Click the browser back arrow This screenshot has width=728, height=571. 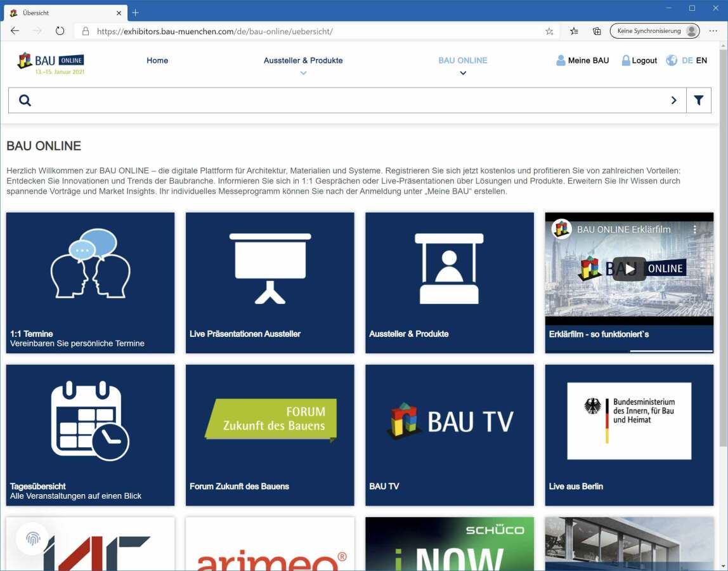pos(15,31)
